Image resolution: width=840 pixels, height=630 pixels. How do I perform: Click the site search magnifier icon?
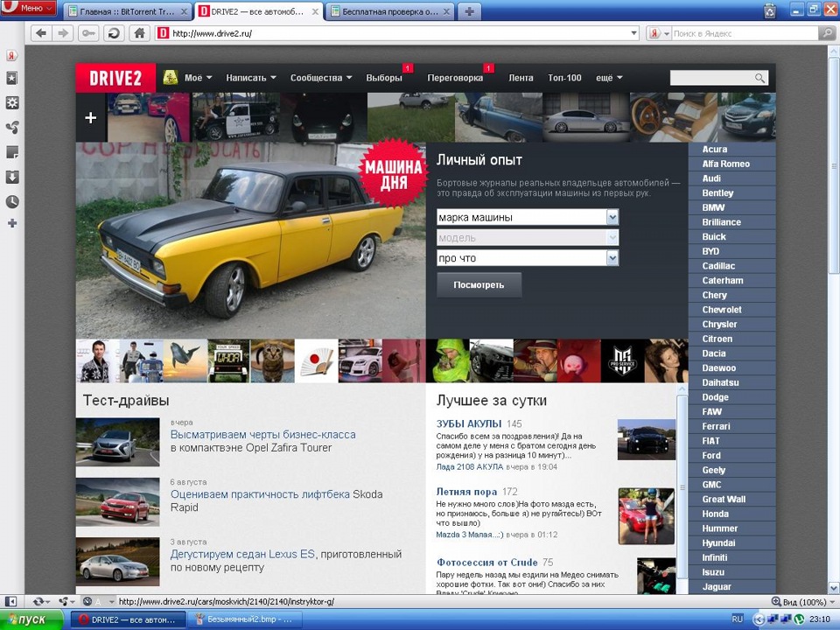759,78
